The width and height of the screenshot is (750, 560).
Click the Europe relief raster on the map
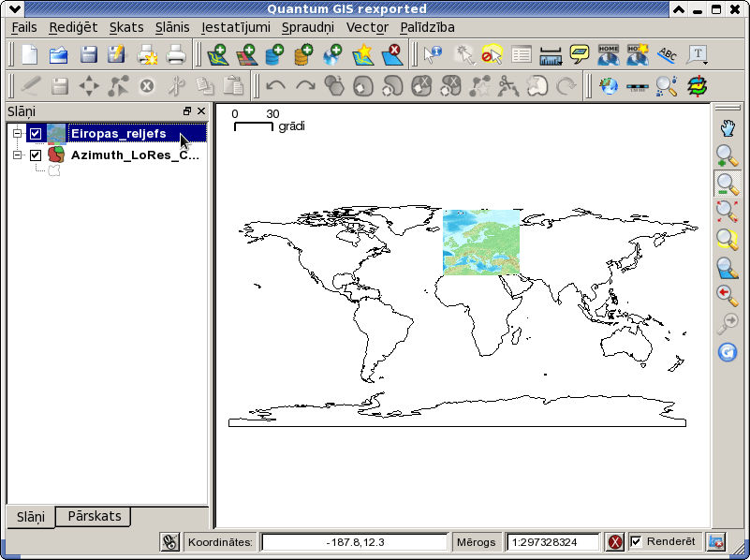[x=481, y=242]
